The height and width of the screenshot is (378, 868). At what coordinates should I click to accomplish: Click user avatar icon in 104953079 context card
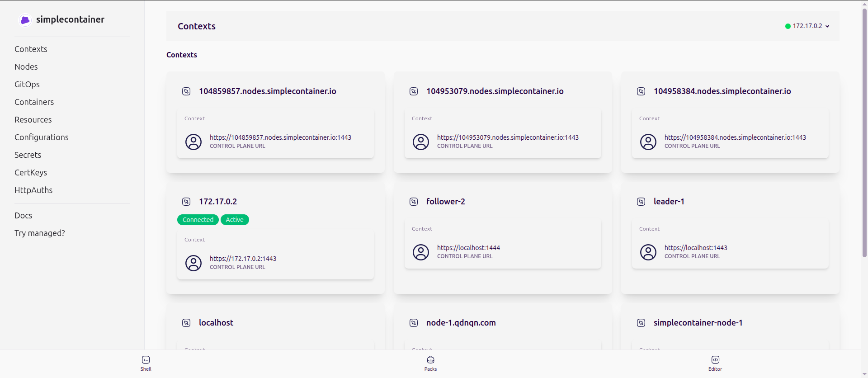(421, 142)
